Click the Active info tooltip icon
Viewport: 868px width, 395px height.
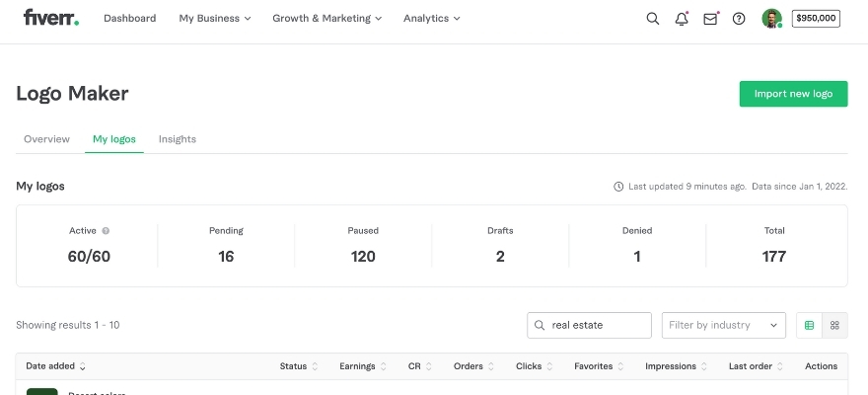106,231
